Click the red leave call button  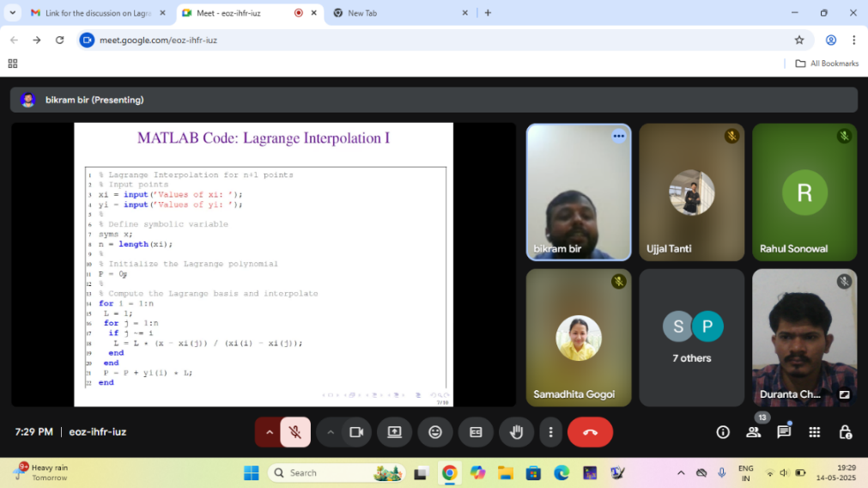[x=590, y=432]
